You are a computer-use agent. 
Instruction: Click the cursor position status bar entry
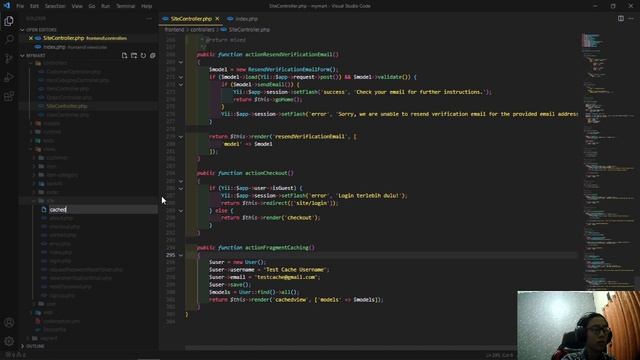point(499,356)
